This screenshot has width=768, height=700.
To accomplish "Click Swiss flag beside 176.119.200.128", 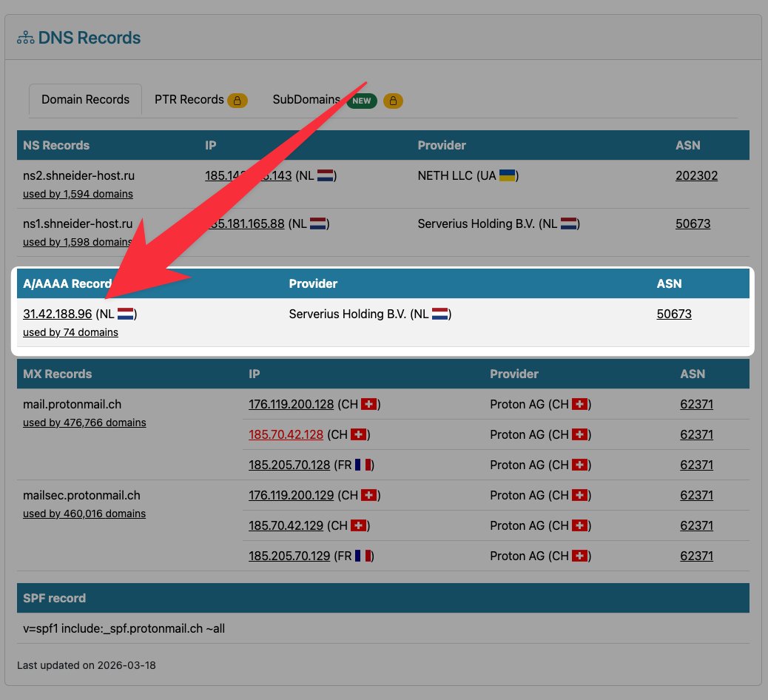I will coord(369,404).
